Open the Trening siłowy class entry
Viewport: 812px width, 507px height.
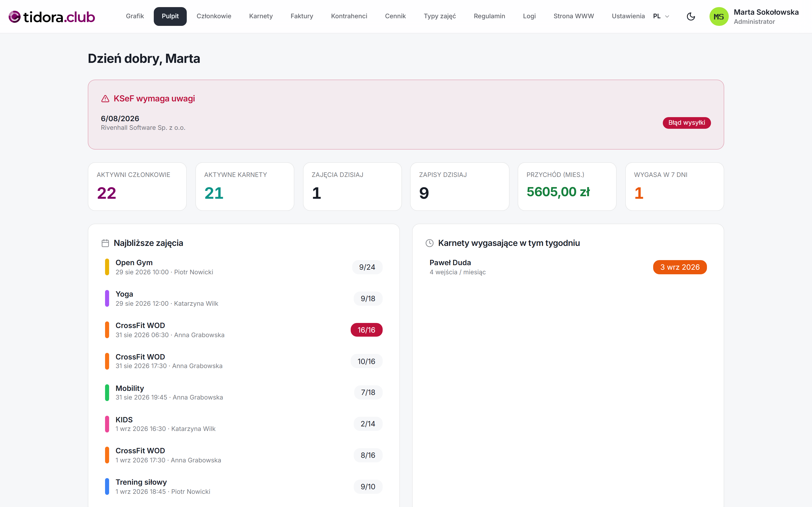pos(244,486)
